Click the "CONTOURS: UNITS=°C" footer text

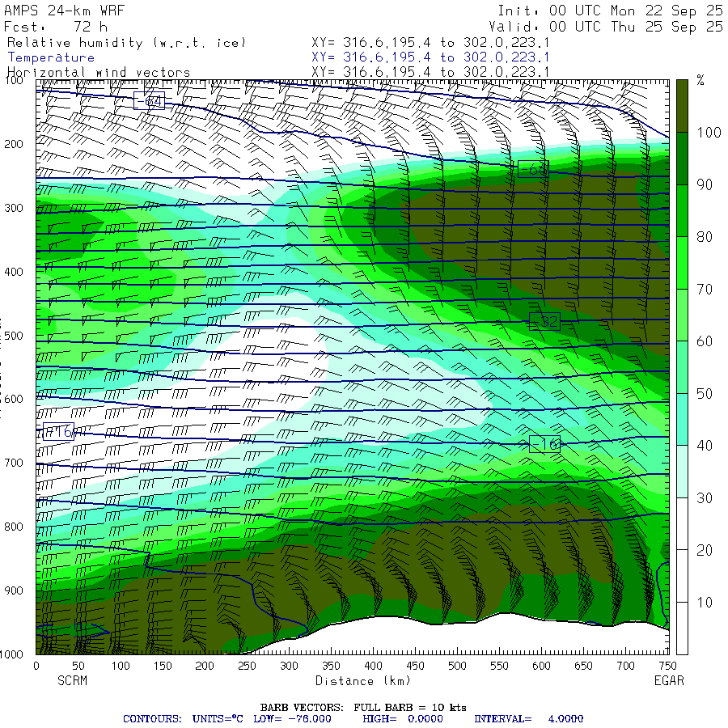point(183,719)
